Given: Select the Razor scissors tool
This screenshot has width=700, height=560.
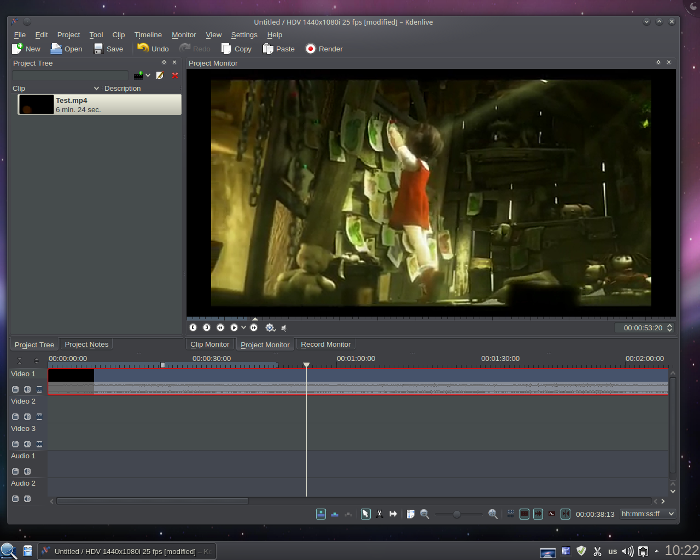Looking at the screenshot, I should 379,514.
